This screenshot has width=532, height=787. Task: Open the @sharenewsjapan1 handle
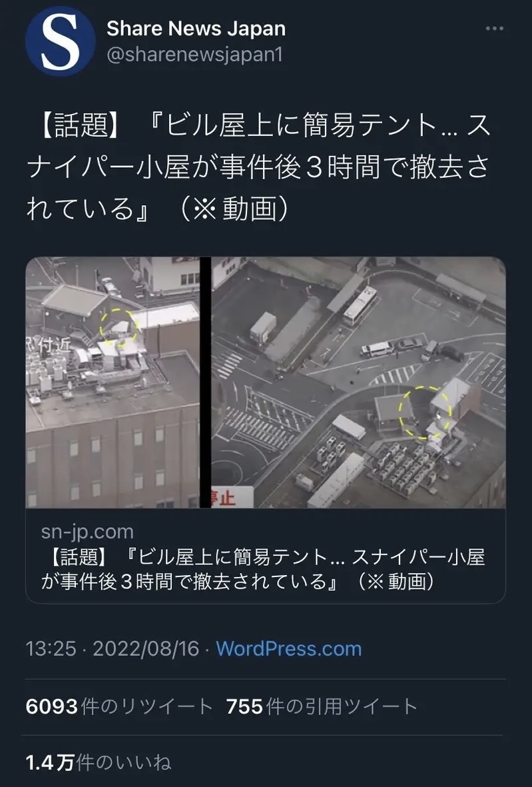point(194,55)
